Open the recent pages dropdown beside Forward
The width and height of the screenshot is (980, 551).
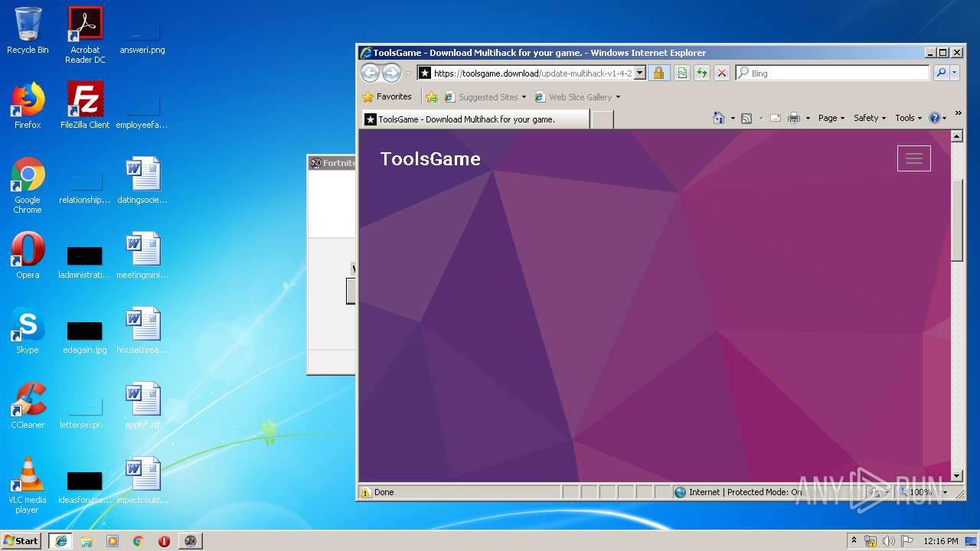tap(408, 73)
